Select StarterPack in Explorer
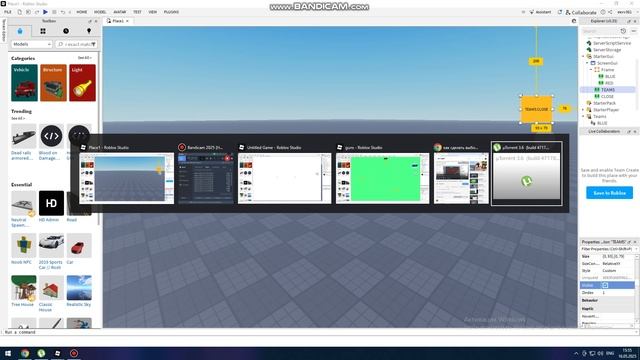Screen dimensions: 640x360 (601, 103)
